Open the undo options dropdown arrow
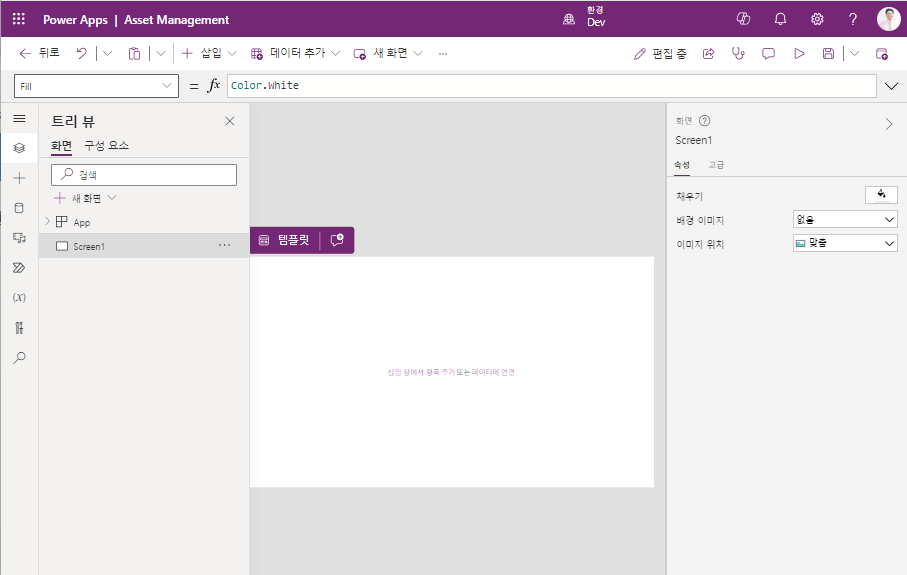 108,53
